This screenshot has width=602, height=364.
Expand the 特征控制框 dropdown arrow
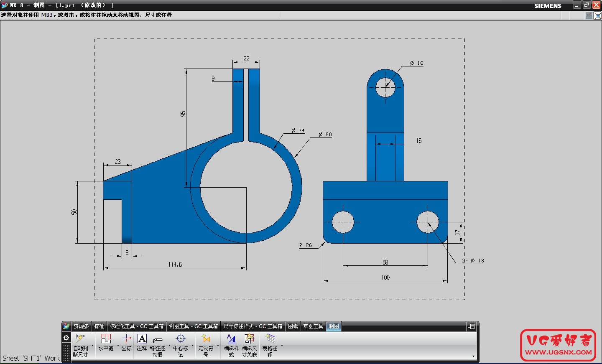click(x=169, y=346)
